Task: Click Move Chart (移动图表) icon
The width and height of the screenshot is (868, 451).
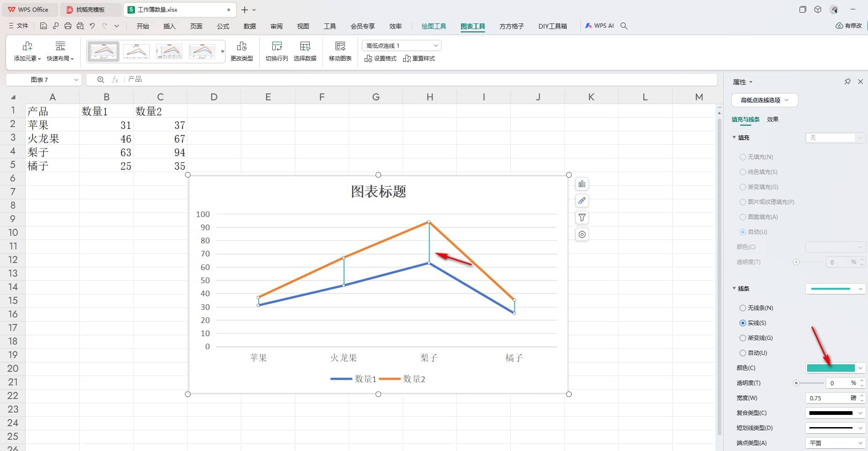Action: tap(340, 51)
